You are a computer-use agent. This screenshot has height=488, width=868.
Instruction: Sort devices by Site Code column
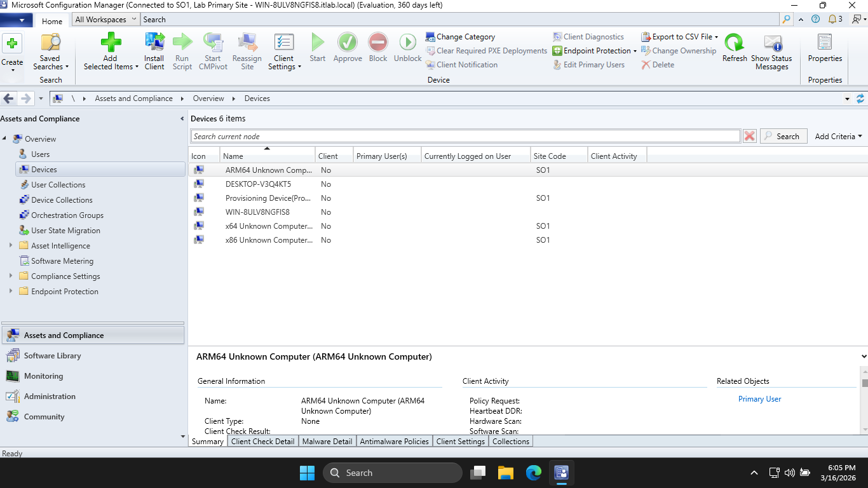(550, 156)
